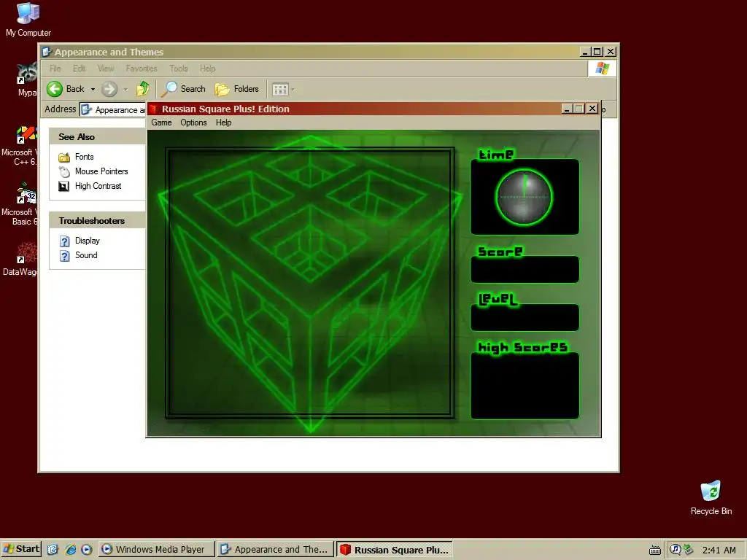747x560 pixels.
Task: Open the File menu in Appearance and Themes
Action: coord(55,69)
